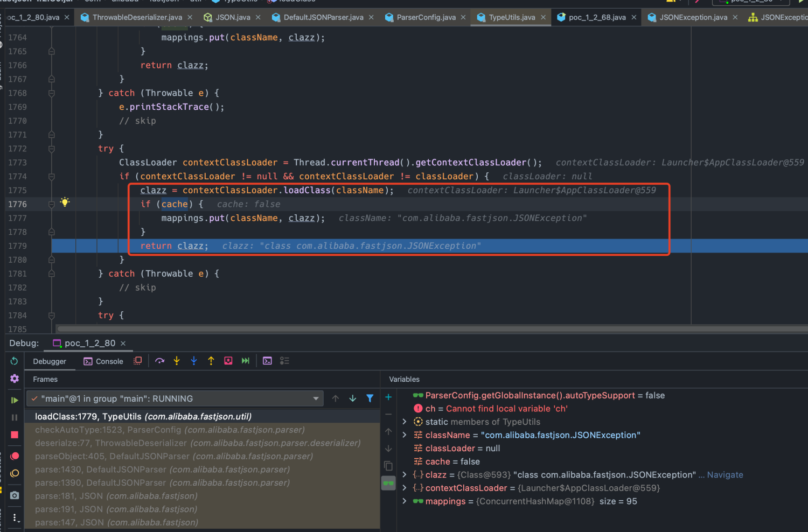Switch to the Console tab

pos(103,361)
